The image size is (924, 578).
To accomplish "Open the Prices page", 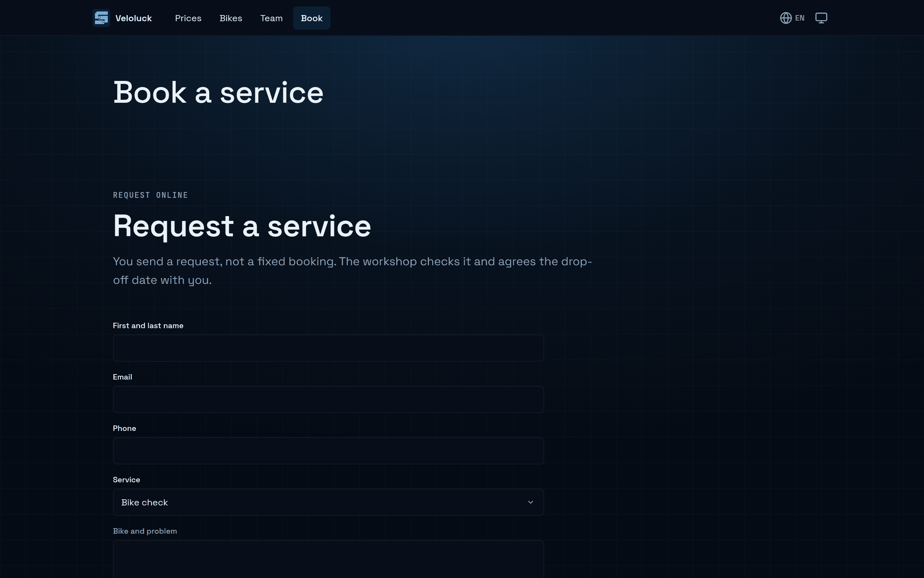I will coord(188,18).
